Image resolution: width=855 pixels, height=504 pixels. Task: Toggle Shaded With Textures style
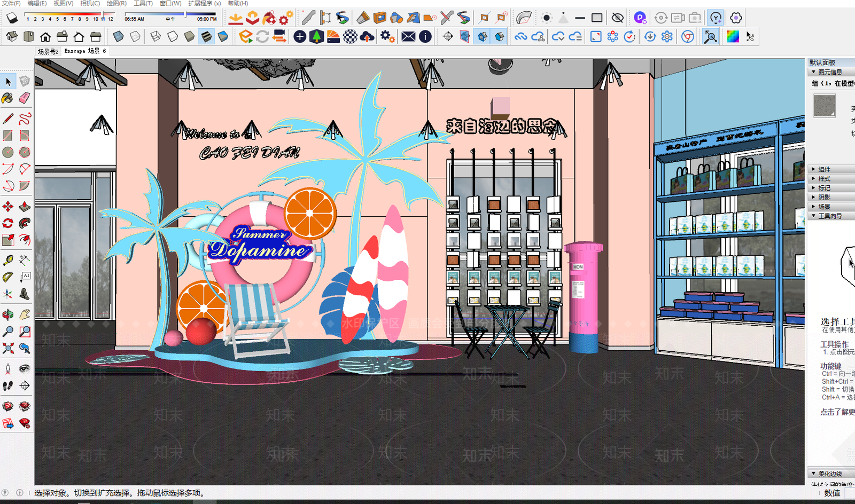click(206, 36)
